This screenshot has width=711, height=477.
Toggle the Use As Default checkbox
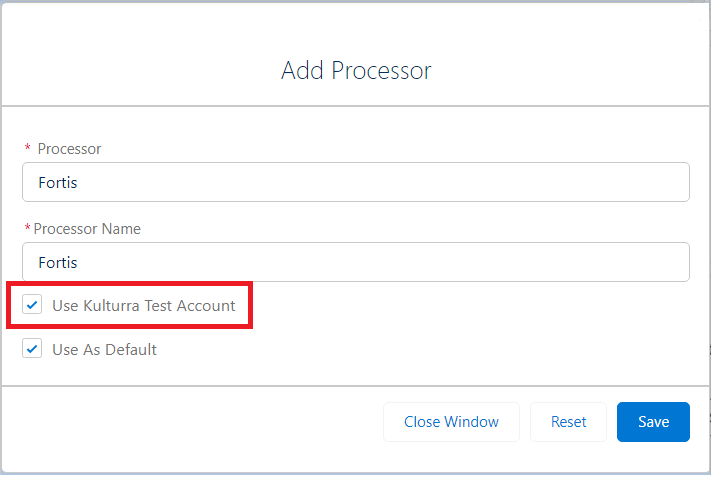[x=33, y=349]
